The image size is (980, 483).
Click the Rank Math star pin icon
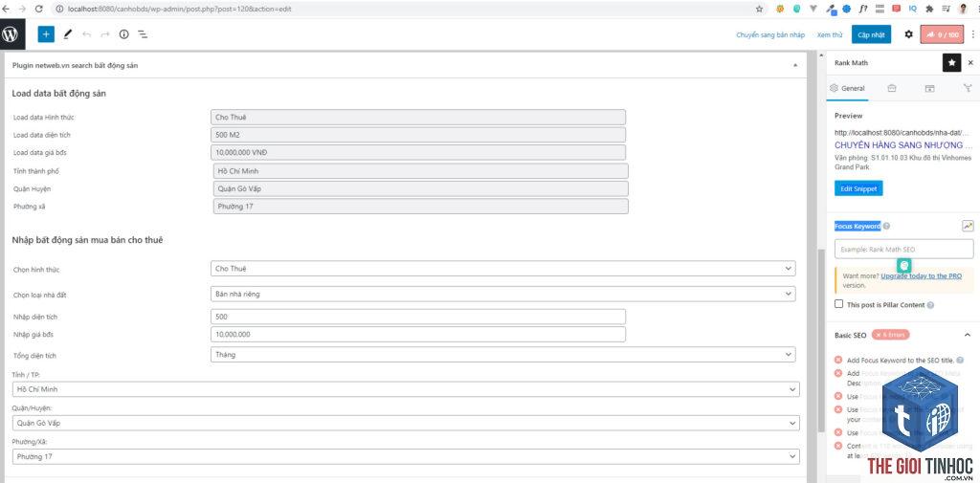(x=951, y=62)
